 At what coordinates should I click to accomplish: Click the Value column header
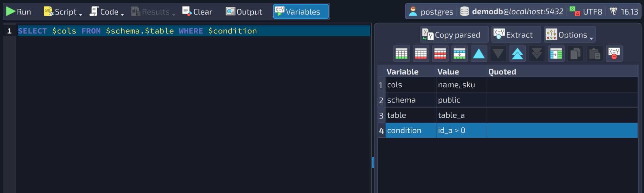point(462,71)
